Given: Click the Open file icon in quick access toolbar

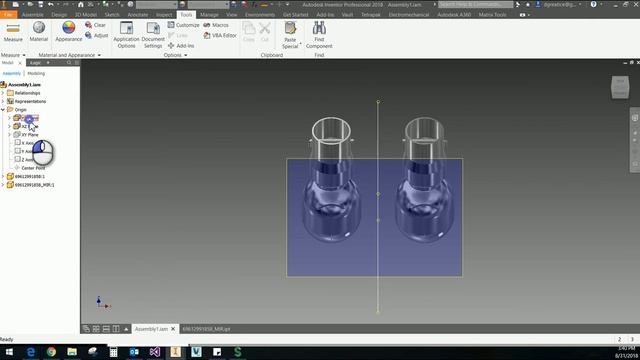Looking at the screenshot, I should [x=30, y=4].
